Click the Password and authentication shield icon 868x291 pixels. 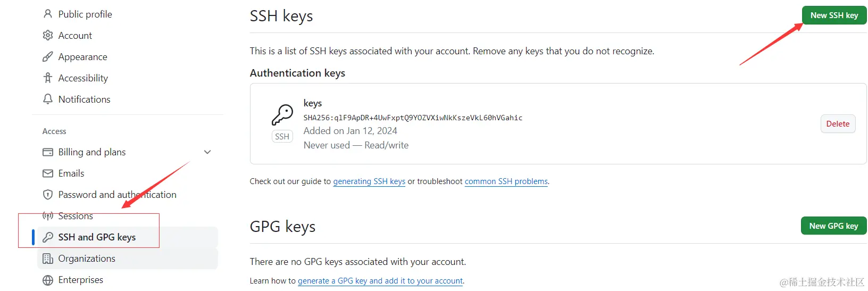point(48,195)
